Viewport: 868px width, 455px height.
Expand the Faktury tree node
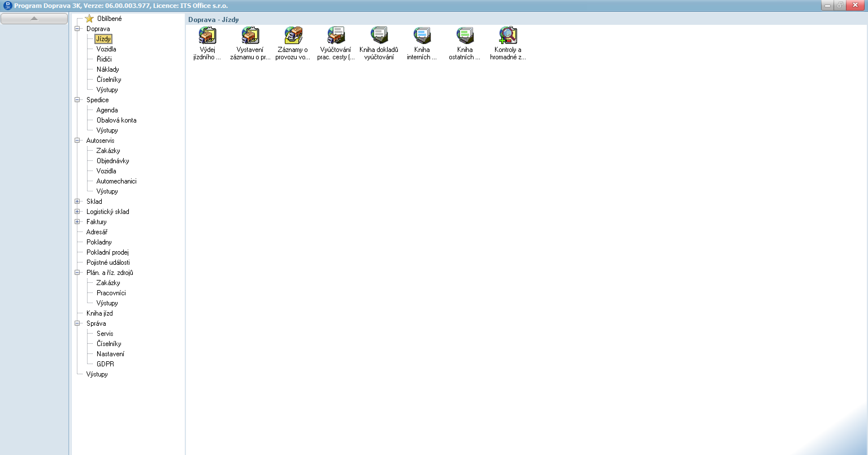pyautogui.click(x=77, y=222)
